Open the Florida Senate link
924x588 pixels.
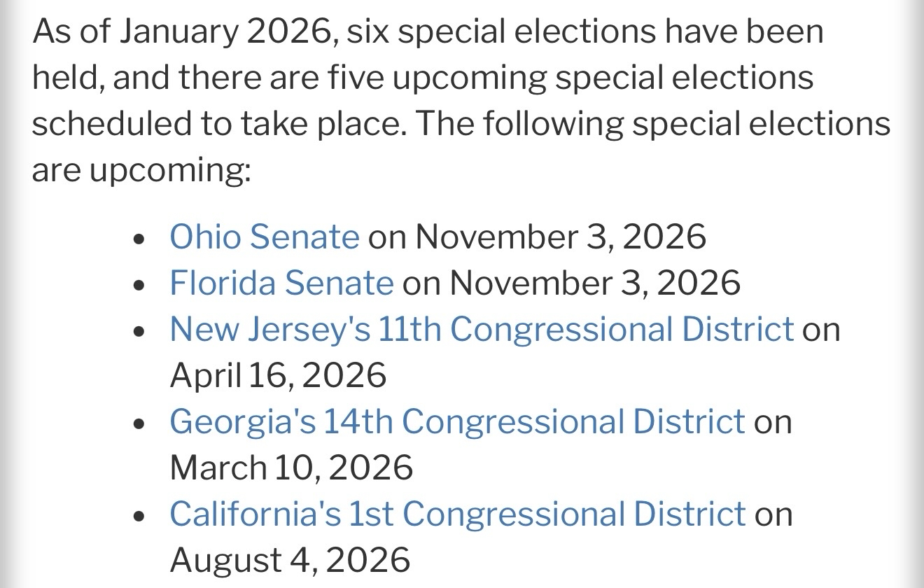(x=281, y=283)
